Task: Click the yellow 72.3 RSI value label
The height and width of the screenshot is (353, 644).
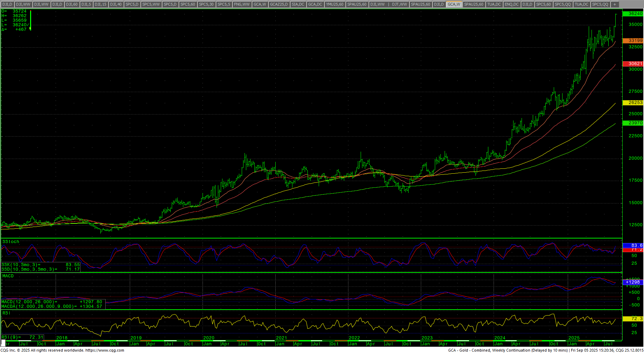Action: click(633, 319)
